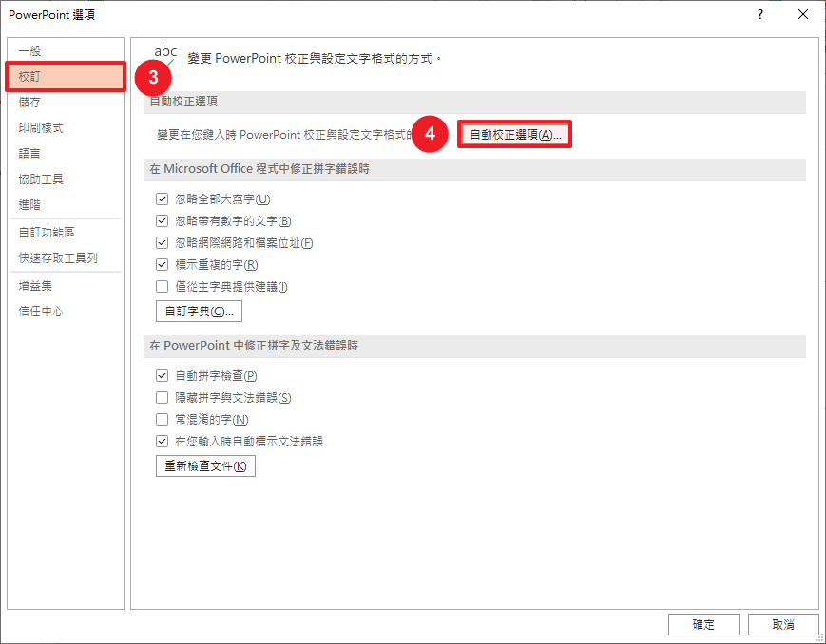Click the PowerPoint 選項 dialog title
The image size is (826, 644).
(51, 15)
